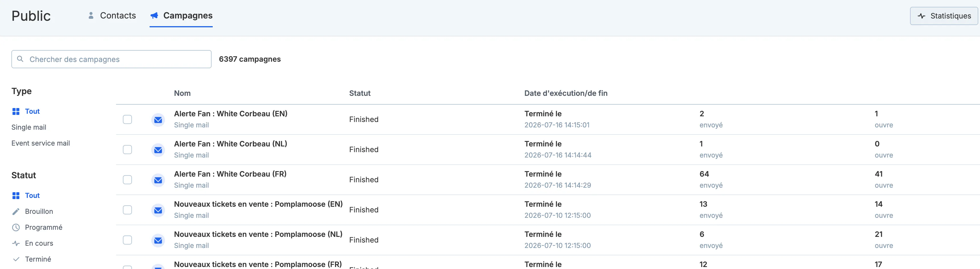Click the grid icon beside Statut Tout

(x=16, y=196)
